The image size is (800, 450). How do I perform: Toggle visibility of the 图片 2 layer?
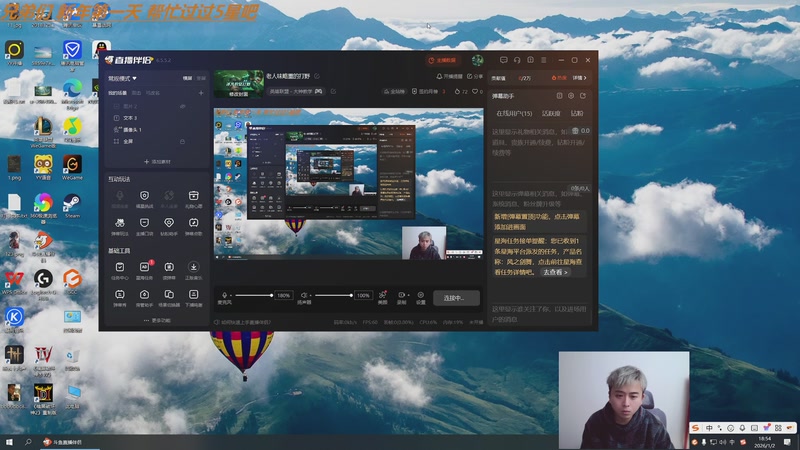point(182,106)
